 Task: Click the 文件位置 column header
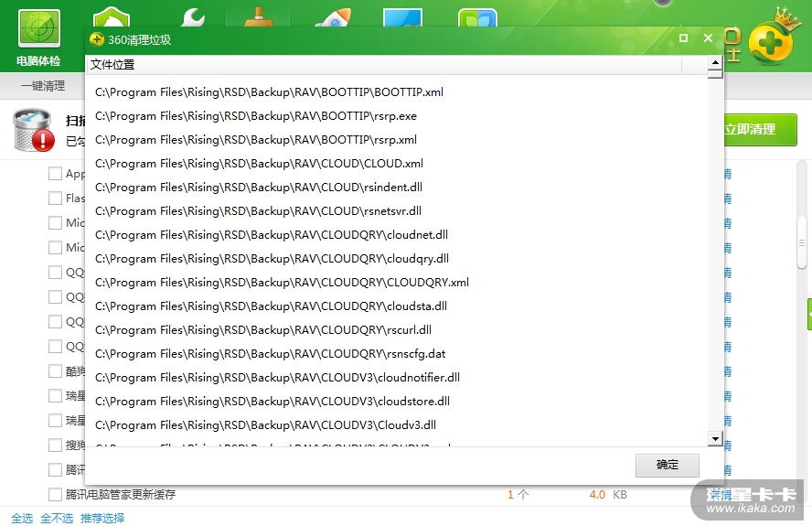tap(383, 65)
